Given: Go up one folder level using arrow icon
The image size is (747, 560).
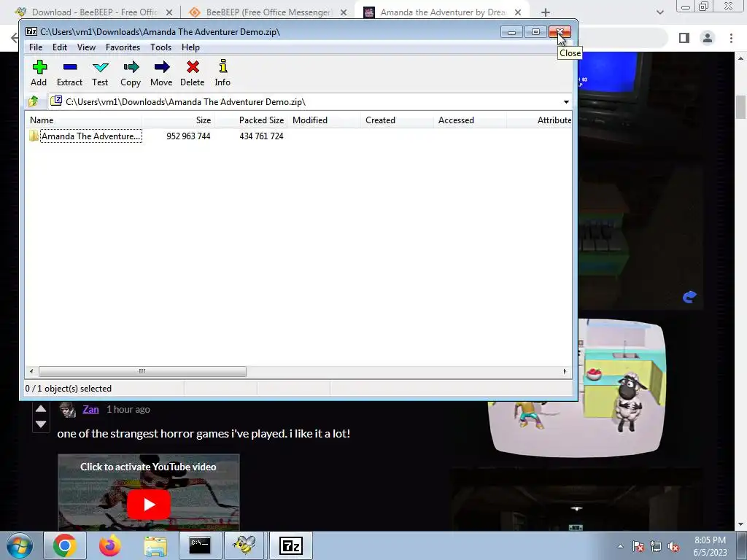Looking at the screenshot, I should [34, 101].
